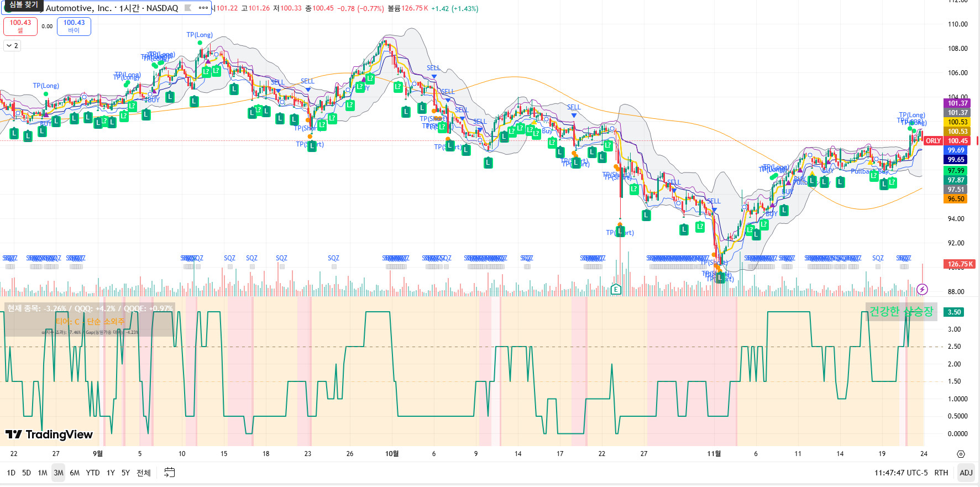Image resolution: width=980 pixels, height=487 pixels.
Task: Click the green 3.50 indicator value label
Action: click(x=955, y=312)
